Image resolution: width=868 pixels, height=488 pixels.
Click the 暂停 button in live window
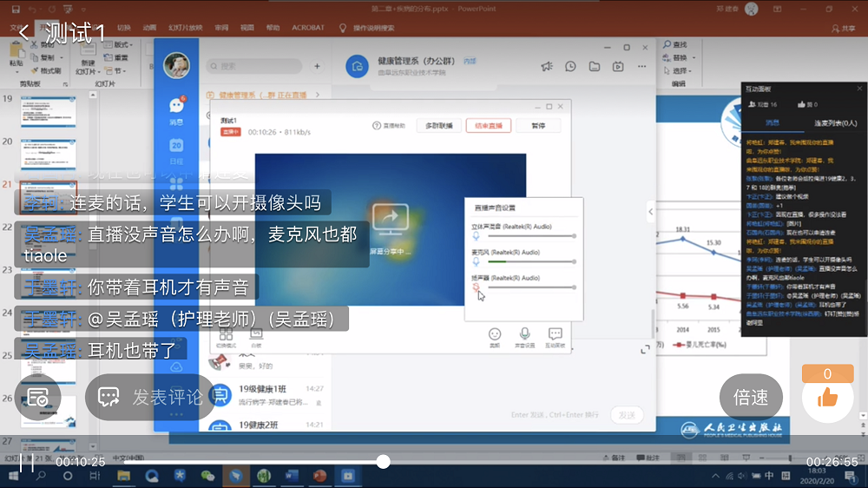(x=538, y=126)
